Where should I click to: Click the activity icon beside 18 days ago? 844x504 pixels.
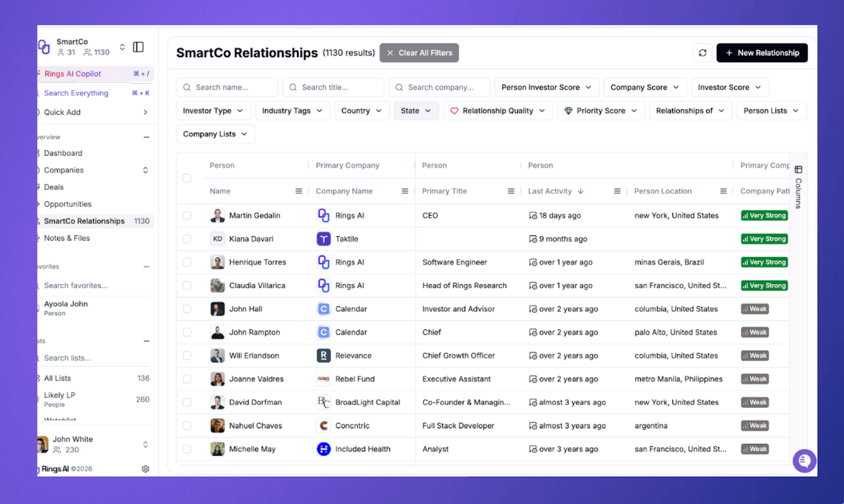(533, 216)
